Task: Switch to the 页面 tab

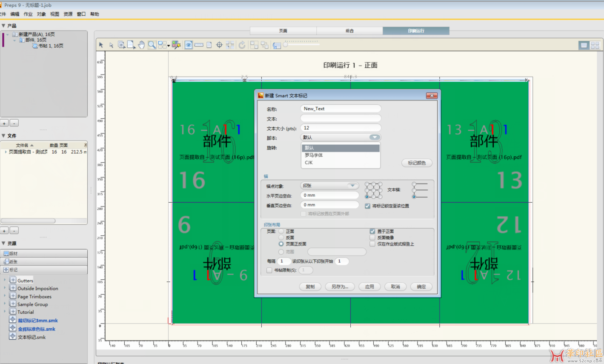Action: (283, 31)
